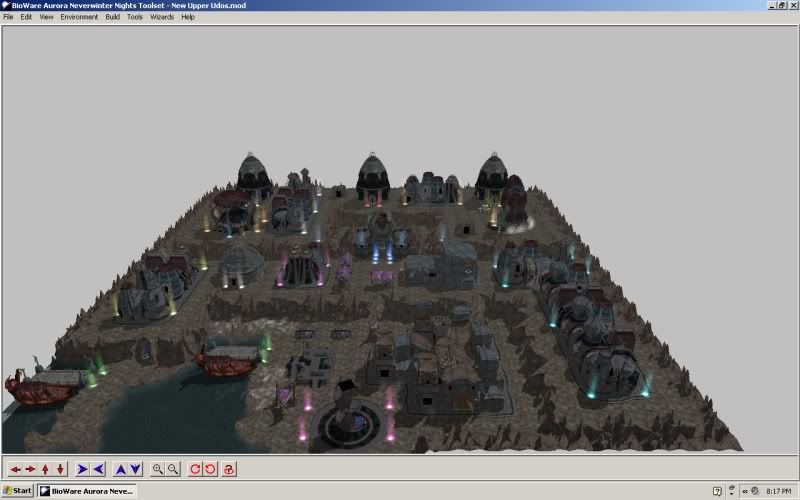800x500 pixels.
Task: Select the circular fountain plaza with pink lights
Action: 348,421
